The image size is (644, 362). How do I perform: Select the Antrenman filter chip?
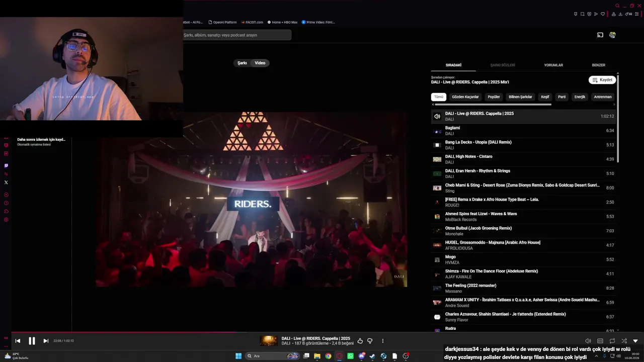point(603,97)
